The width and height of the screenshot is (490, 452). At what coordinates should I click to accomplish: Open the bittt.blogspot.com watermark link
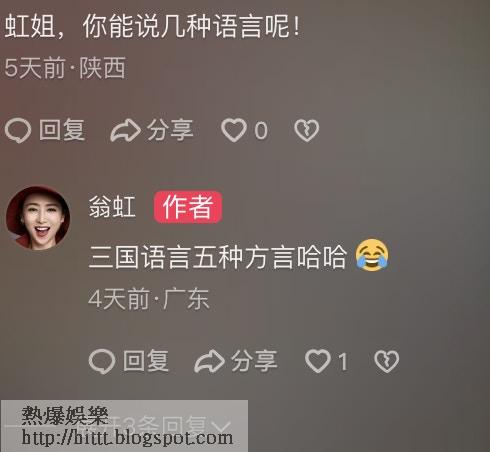(x=127, y=438)
